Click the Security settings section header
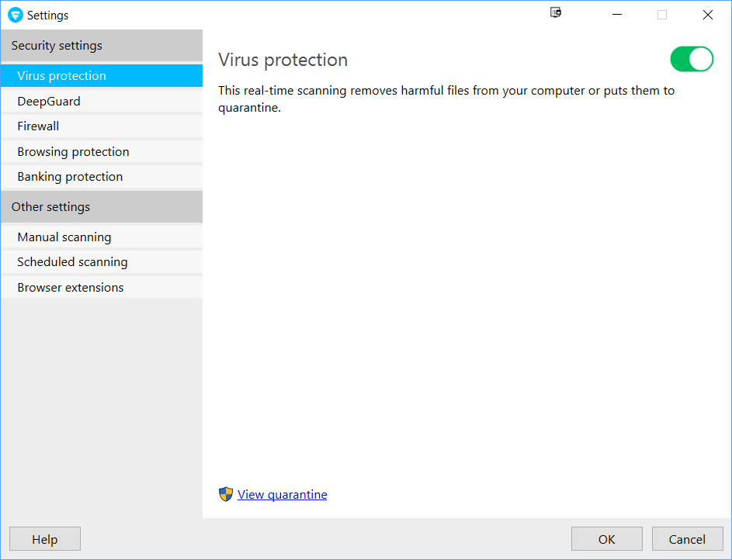This screenshot has width=732, height=560. tap(101, 46)
